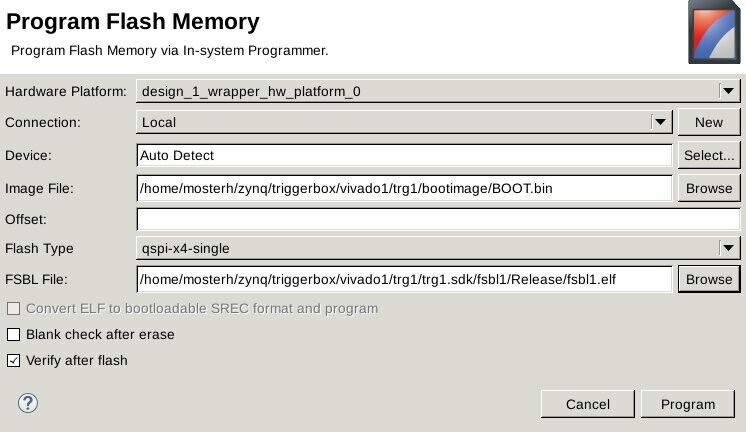
Task: Open the Hardware Platform dropdown
Action: [x=438, y=91]
